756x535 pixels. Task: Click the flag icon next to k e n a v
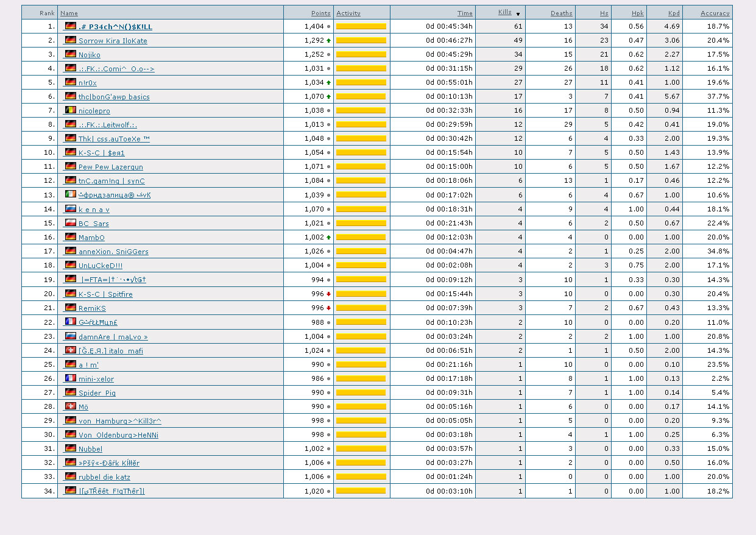[71, 209]
